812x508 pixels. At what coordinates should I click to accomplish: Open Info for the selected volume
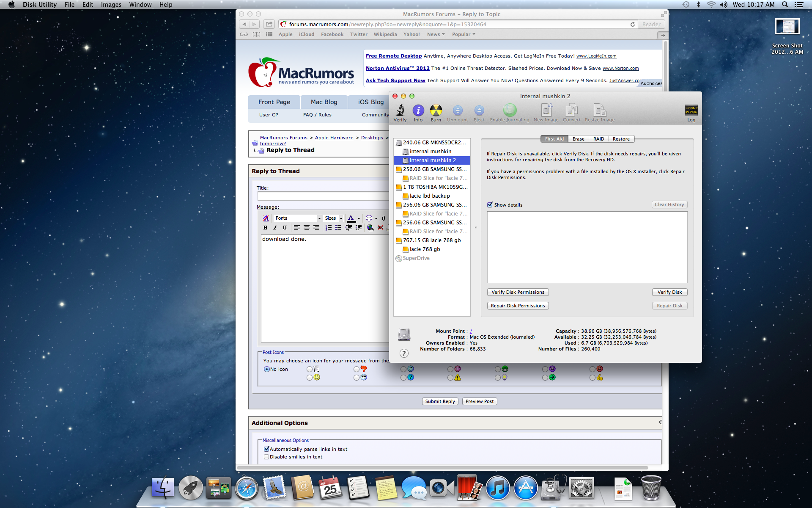418,110
